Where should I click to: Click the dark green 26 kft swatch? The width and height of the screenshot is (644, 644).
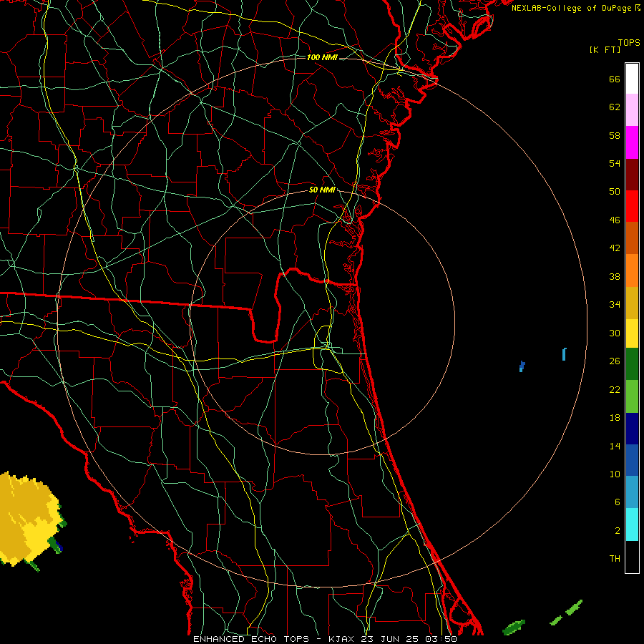pos(632,364)
